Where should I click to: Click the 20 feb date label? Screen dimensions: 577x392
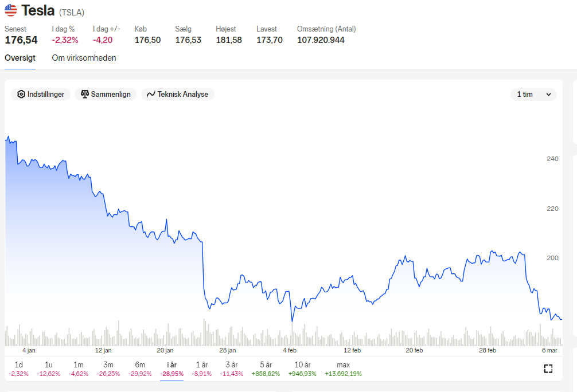(x=414, y=350)
